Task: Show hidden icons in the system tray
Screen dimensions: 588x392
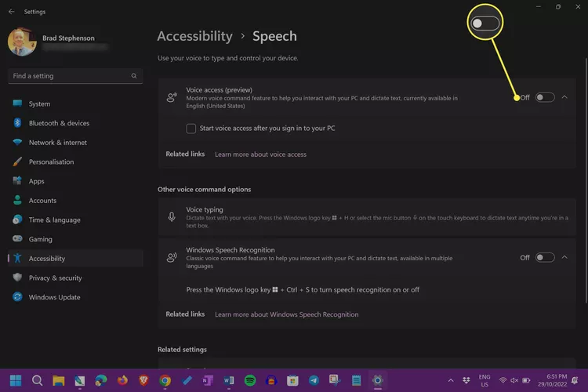Action: click(x=451, y=380)
